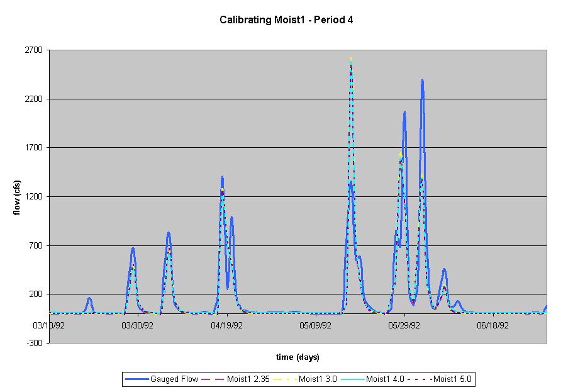This screenshot has width=573, height=392.
Task: Click the 1200 y-axis tick label
Action: [36, 197]
